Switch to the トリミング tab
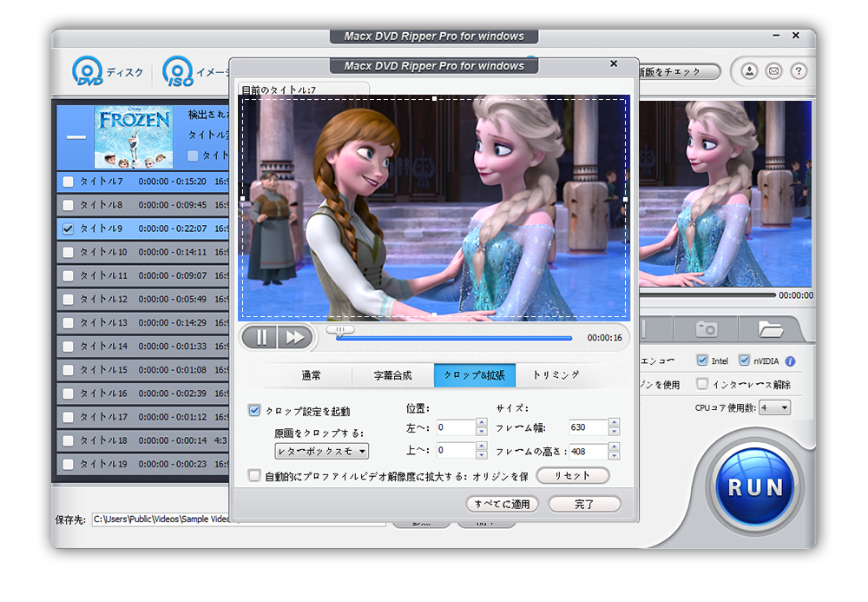This screenshot has width=868, height=602. click(x=556, y=375)
